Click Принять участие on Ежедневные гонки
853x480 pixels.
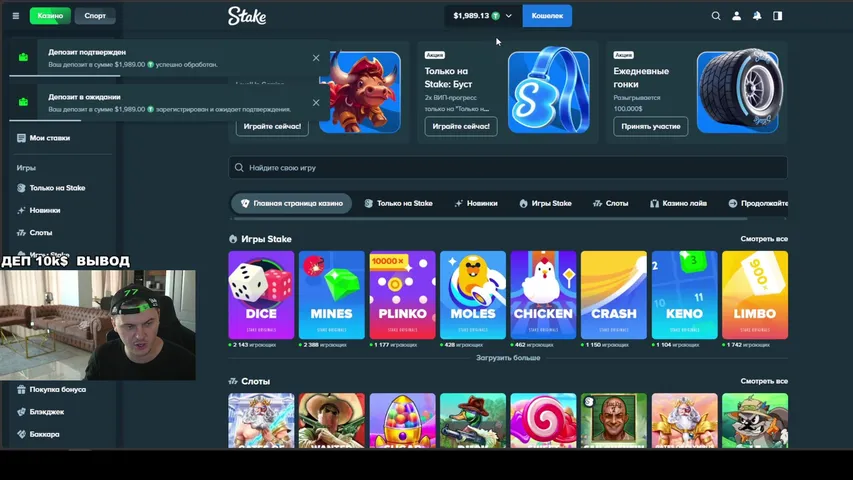pos(651,126)
